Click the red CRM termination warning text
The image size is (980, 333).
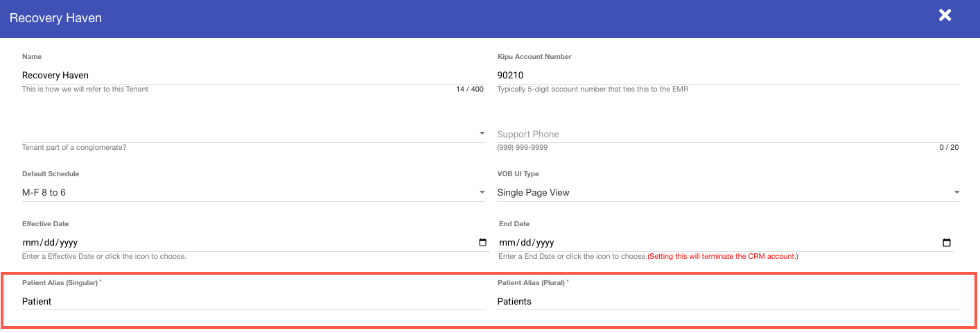pos(723,257)
